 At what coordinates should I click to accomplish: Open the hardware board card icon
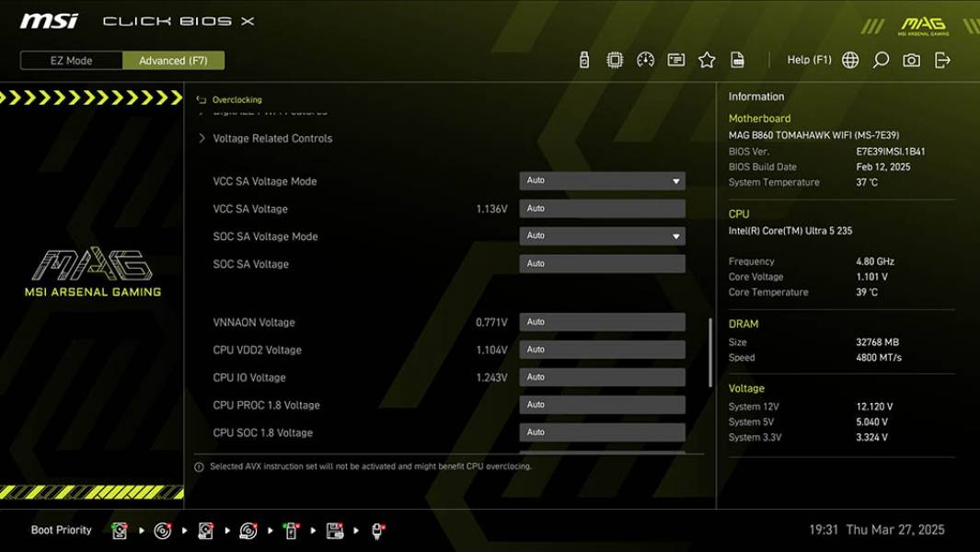676,60
